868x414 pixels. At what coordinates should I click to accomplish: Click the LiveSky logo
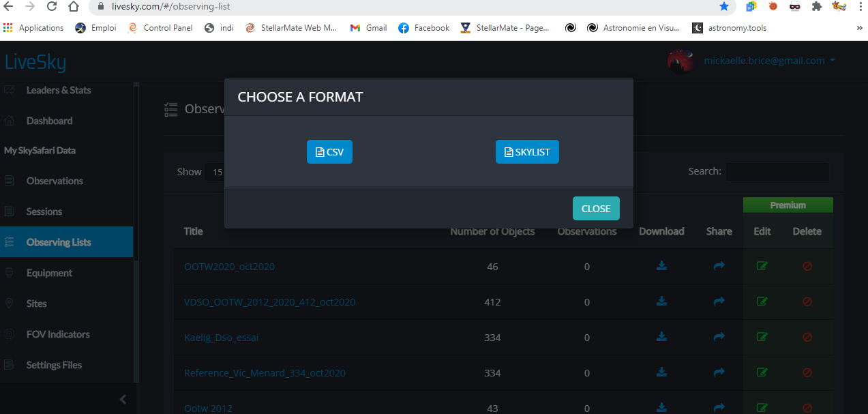point(35,63)
